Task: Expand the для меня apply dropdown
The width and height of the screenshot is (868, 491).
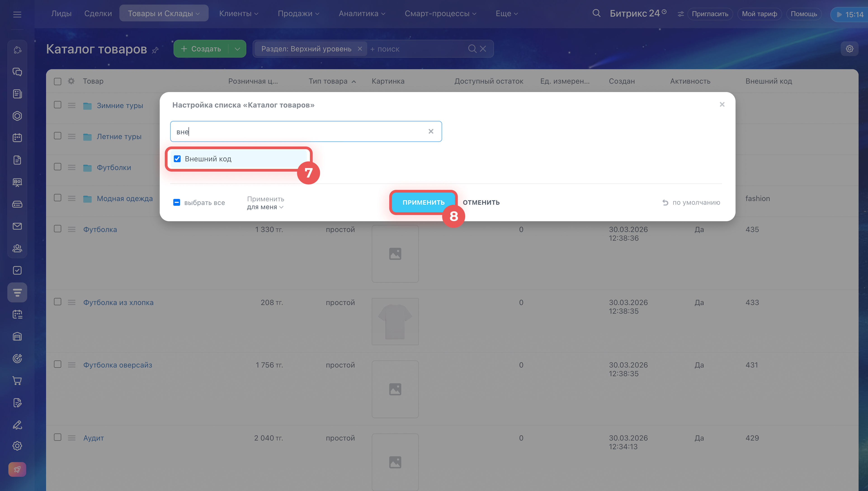Action: (x=265, y=207)
